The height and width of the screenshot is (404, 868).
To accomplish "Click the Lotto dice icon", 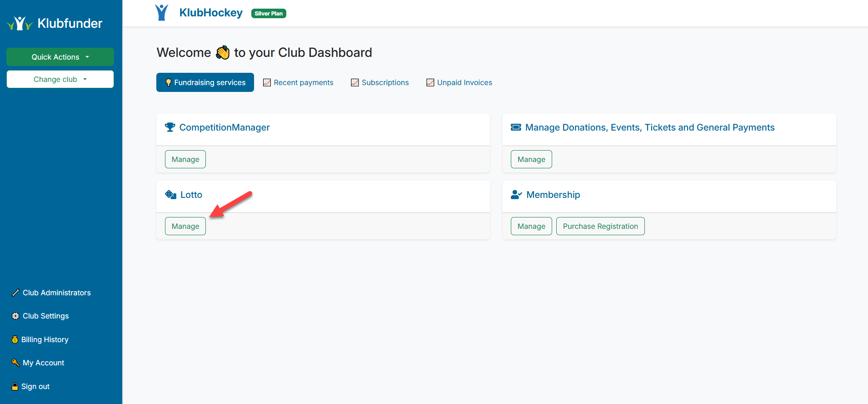I will (x=171, y=195).
